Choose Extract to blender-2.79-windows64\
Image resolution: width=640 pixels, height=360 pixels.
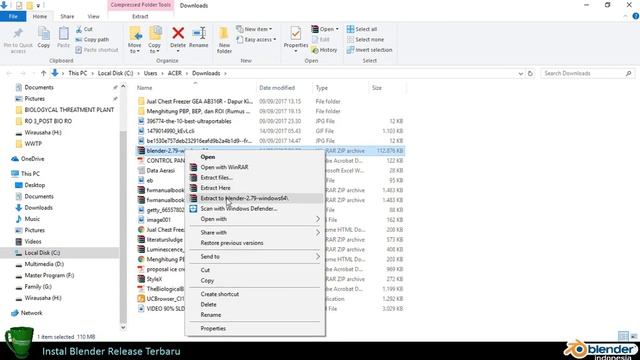pyautogui.click(x=255, y=198)
